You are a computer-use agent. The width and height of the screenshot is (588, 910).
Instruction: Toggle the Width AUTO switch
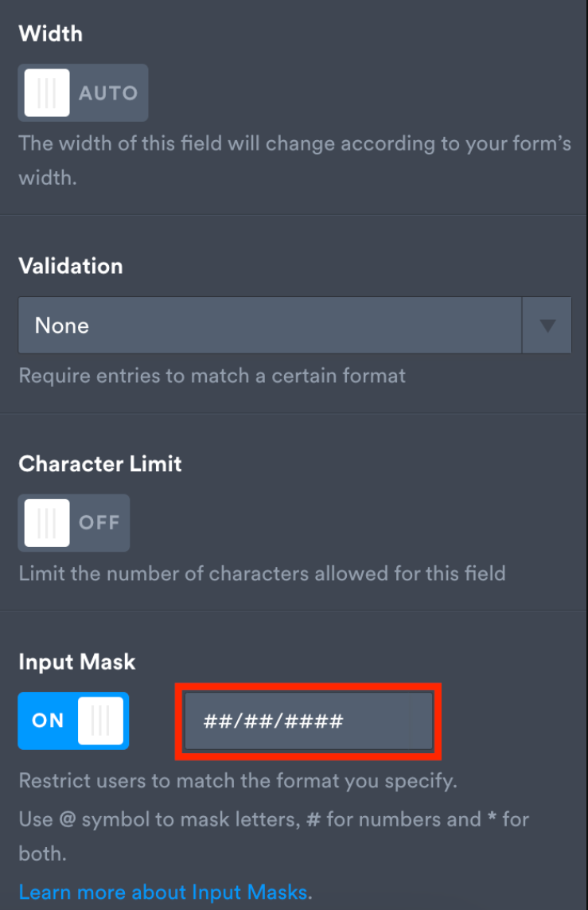point(83,92)
